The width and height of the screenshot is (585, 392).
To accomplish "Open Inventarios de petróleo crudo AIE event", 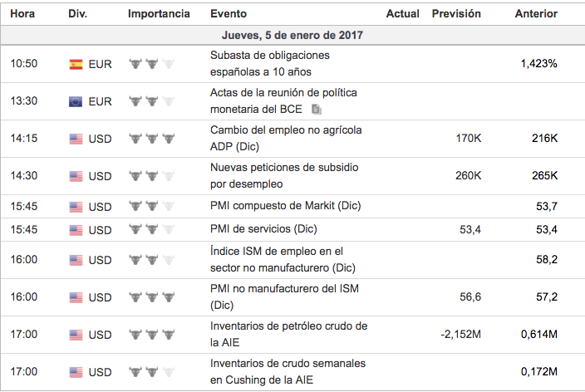I will (288, 334).
